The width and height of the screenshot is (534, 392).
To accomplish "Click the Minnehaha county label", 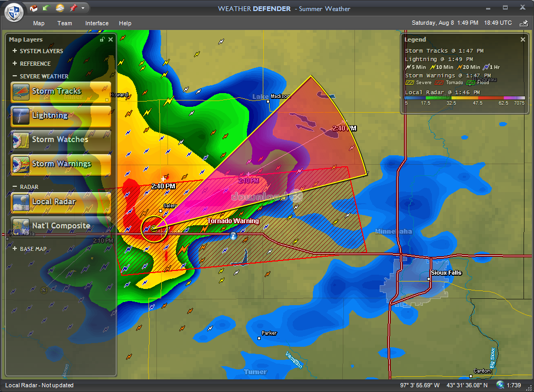I will pyautogui.click(x=393, y=232).
